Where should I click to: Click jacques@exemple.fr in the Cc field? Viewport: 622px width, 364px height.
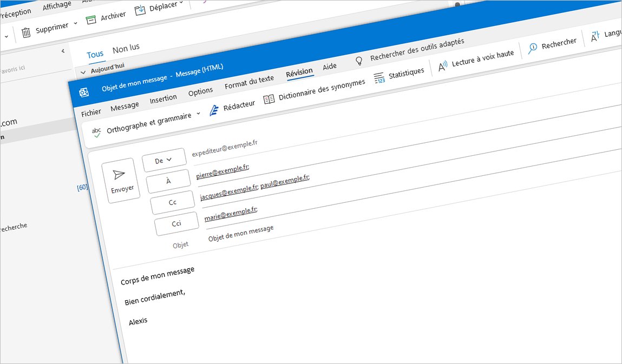(229, 190)
